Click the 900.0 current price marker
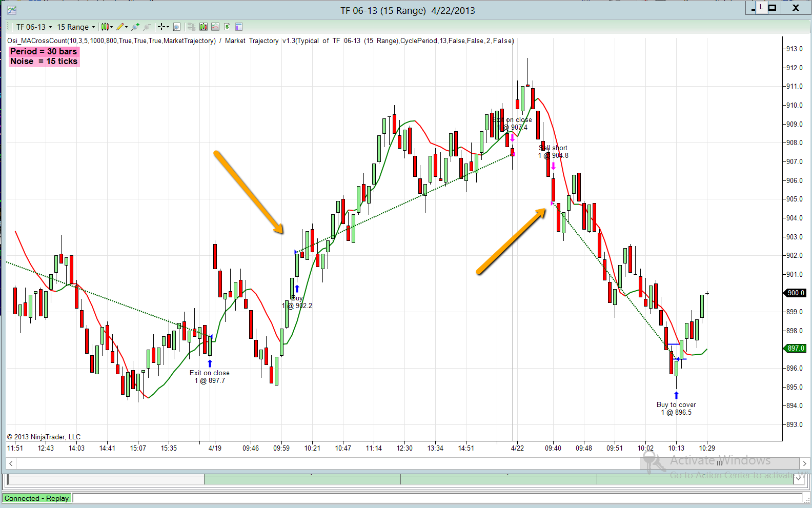The height and width of the screenshot is (508, 812). click(795, 293)
